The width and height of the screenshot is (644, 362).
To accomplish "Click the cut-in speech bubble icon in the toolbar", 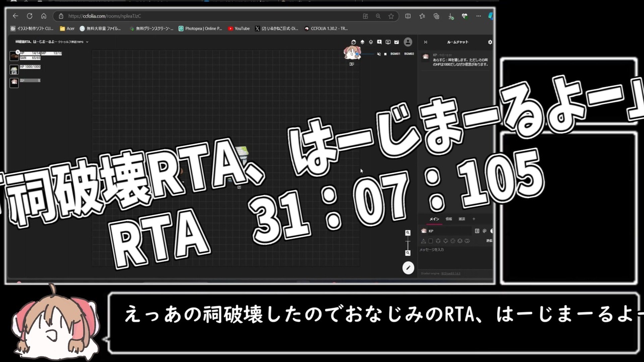I will (379, 42).
